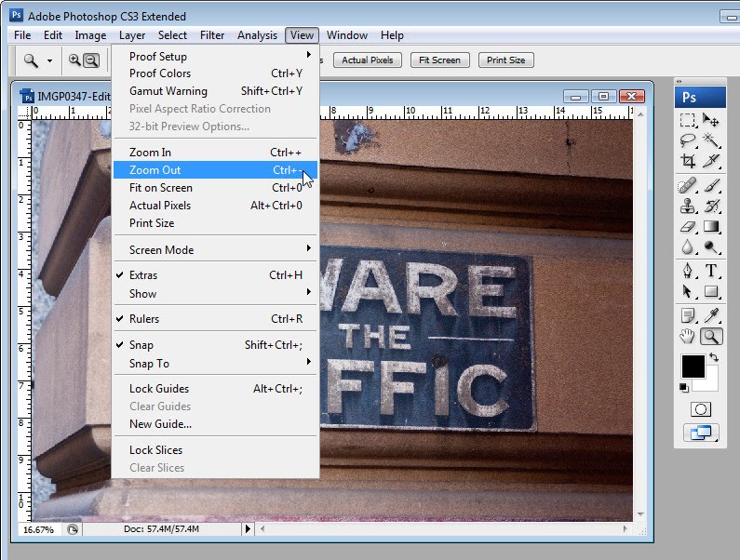Click the Print Size options bar button
Screen dimensions: 740x560
pos(506,60)
